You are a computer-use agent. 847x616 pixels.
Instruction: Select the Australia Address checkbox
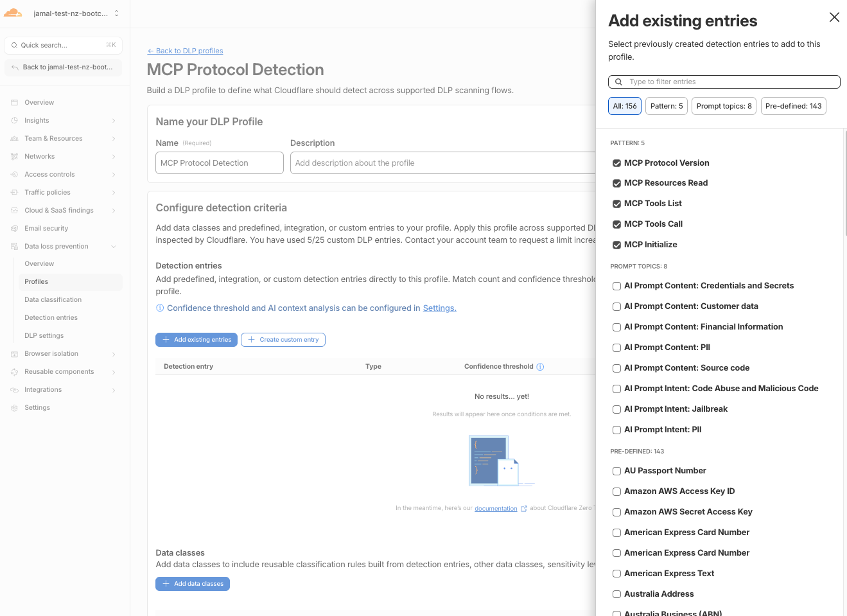[616, 595]
